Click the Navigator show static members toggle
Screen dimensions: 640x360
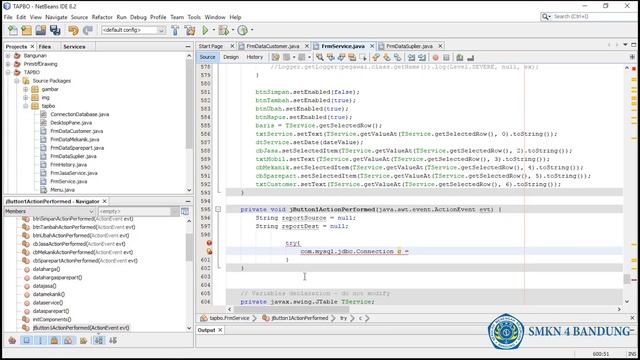coord(40,340)
